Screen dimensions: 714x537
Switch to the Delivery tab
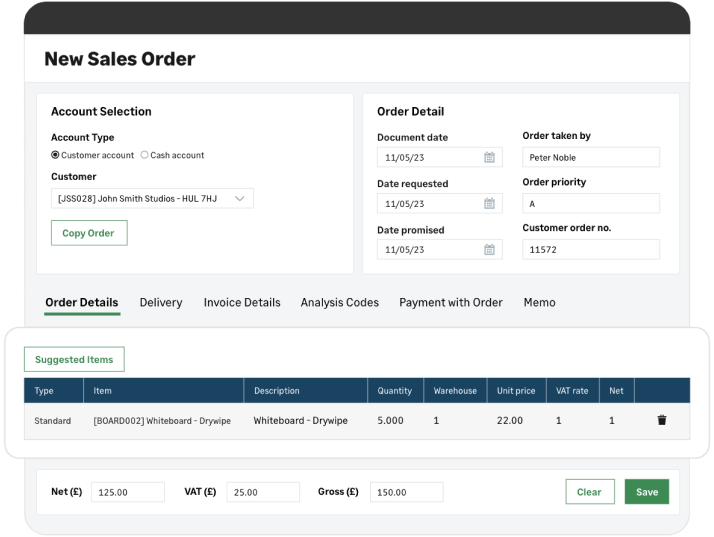tap(161, 302)
